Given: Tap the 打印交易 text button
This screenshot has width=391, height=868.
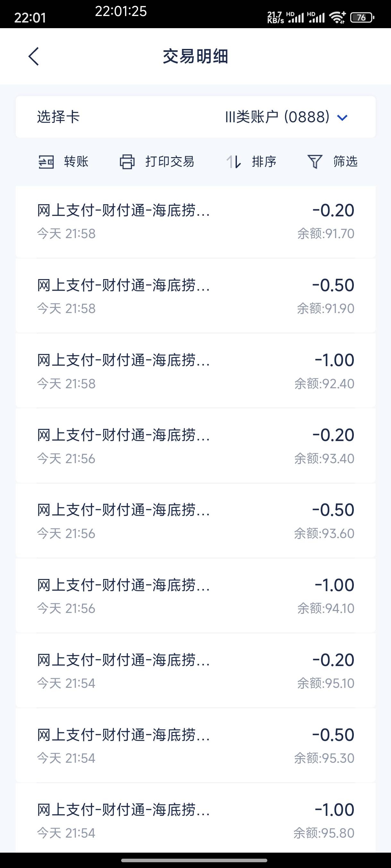Looking at the screenshot, I should pyautogui.click(x=170, y=162).
